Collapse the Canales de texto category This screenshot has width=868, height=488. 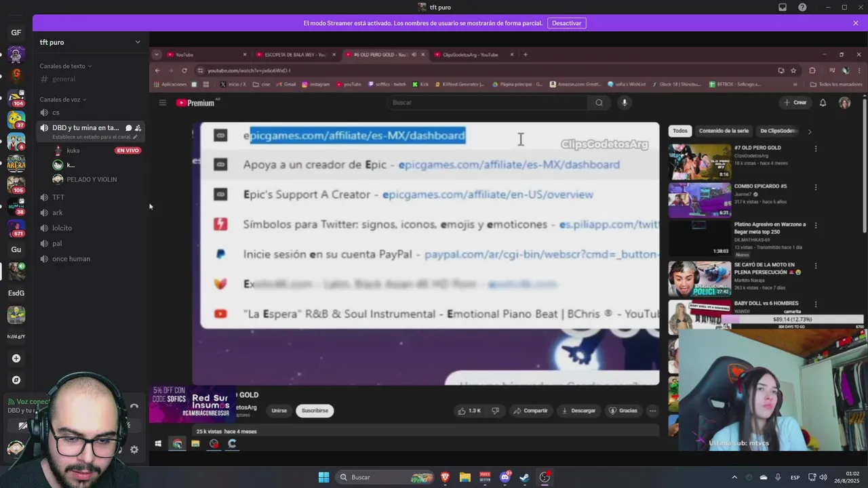pyautogui.click(x=66, y=66)
